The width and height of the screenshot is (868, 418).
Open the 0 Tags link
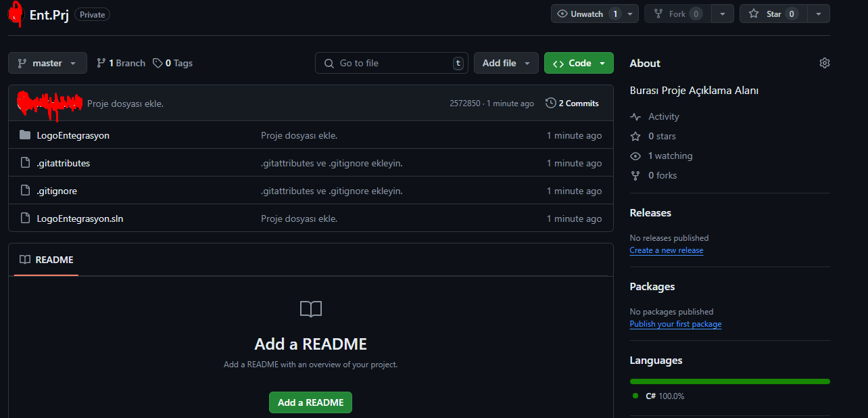[x=172, y=63]
